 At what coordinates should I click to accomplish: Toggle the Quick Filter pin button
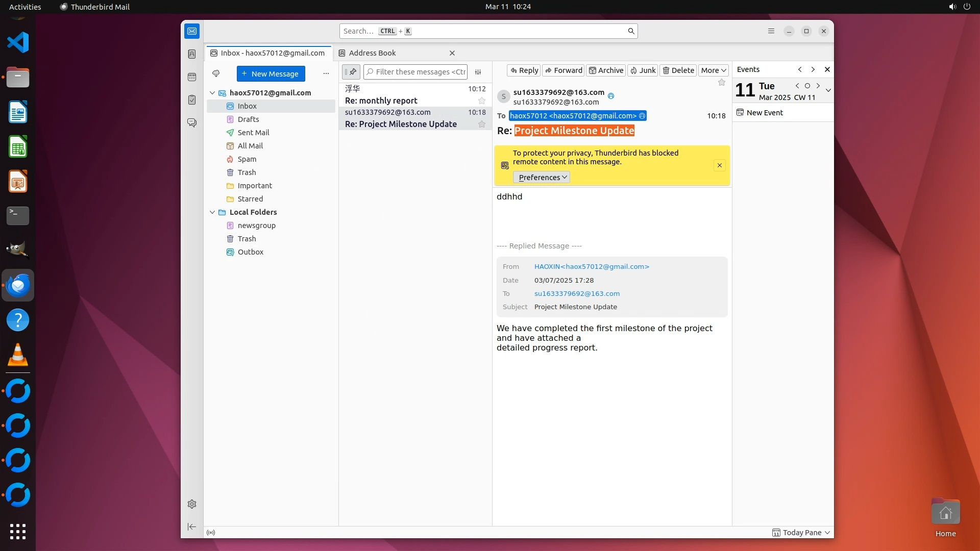pos(351,72)
